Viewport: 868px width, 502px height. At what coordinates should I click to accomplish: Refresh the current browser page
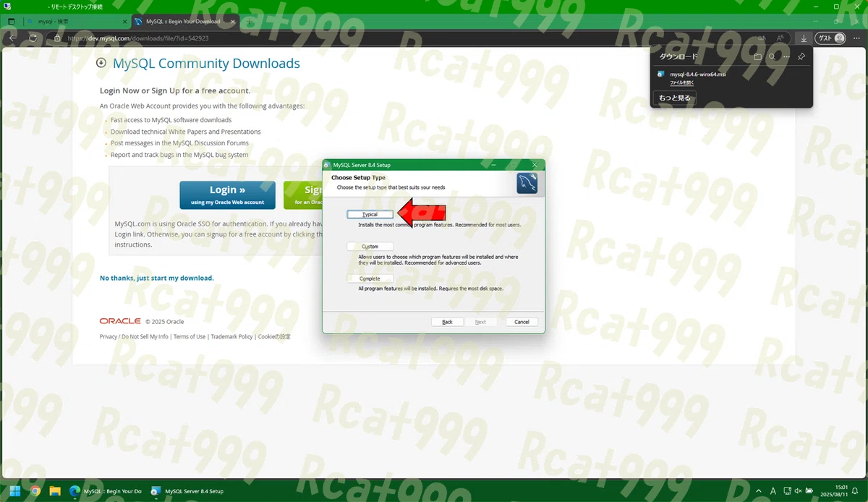tap(33, 38)
